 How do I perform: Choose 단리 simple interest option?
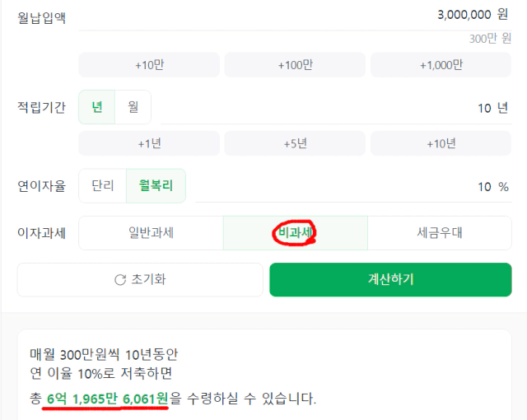coord(103,186)
